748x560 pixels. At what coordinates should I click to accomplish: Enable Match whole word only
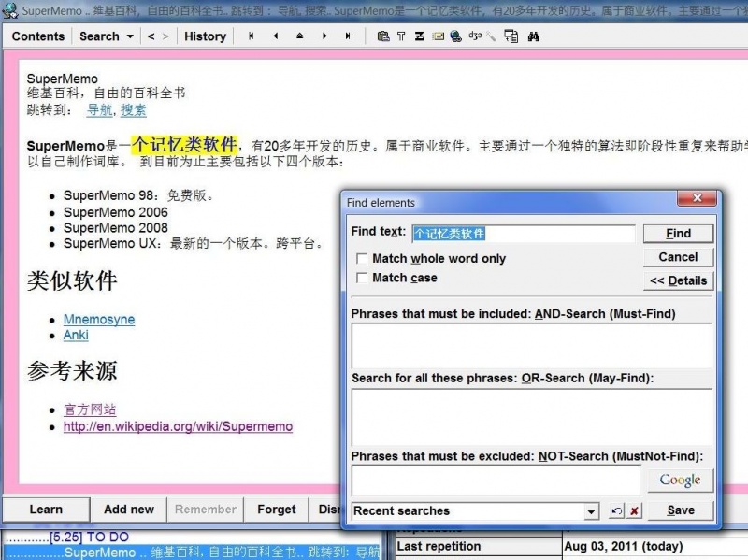pos(362,259)
